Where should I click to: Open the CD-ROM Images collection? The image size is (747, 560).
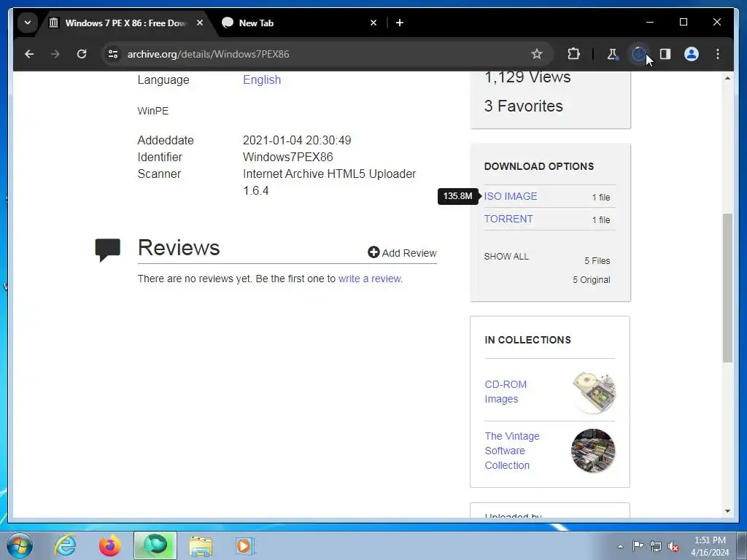point(506,392)
